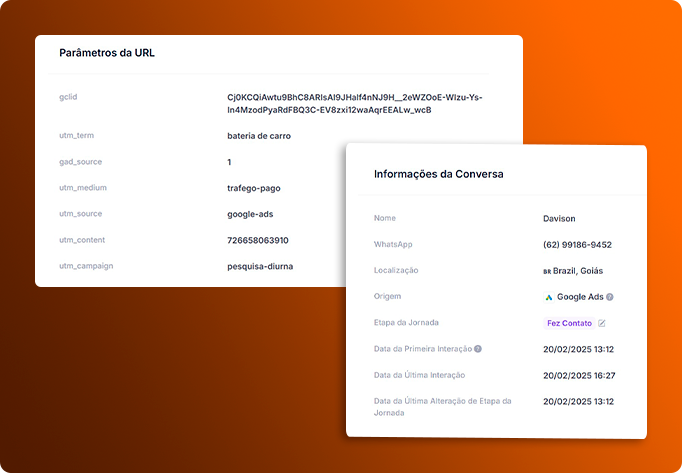The width and height of the screenshot is (682, 474).
Task: Edit the Etapa da Jornada stage
Action: pos(602,323)
